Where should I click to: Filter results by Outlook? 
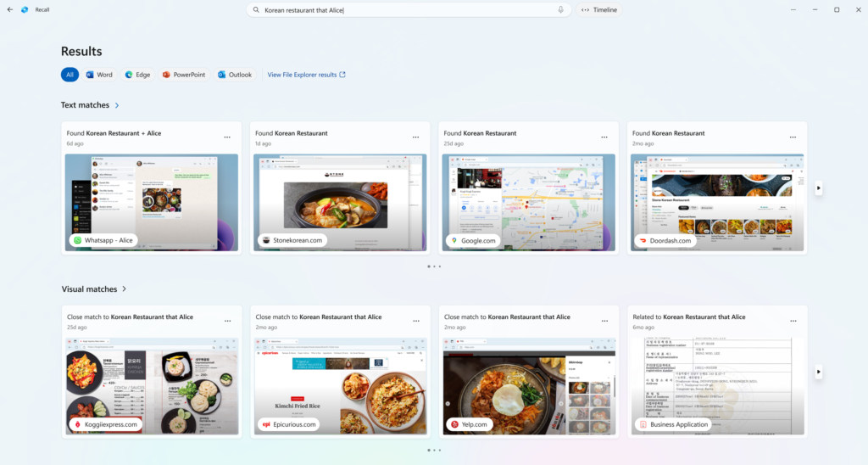[235, 75]
